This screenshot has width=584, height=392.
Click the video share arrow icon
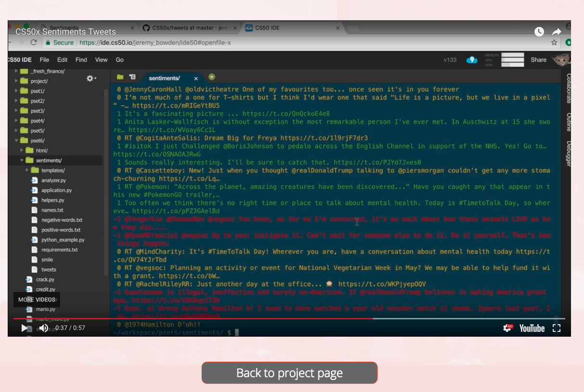pos(557,32)
